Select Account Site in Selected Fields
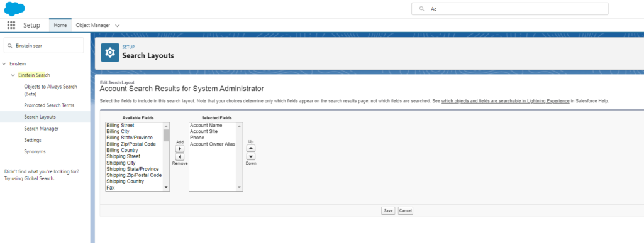 pos(204,131)
